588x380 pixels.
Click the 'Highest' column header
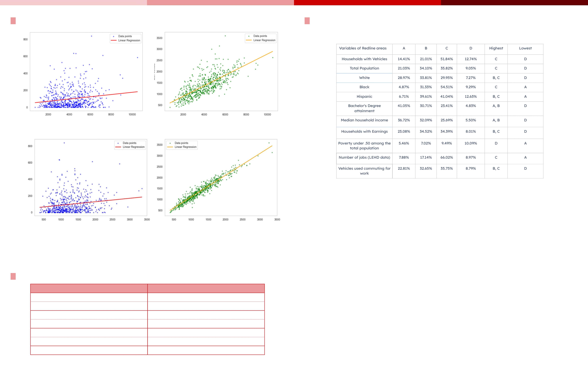[496, 48]
